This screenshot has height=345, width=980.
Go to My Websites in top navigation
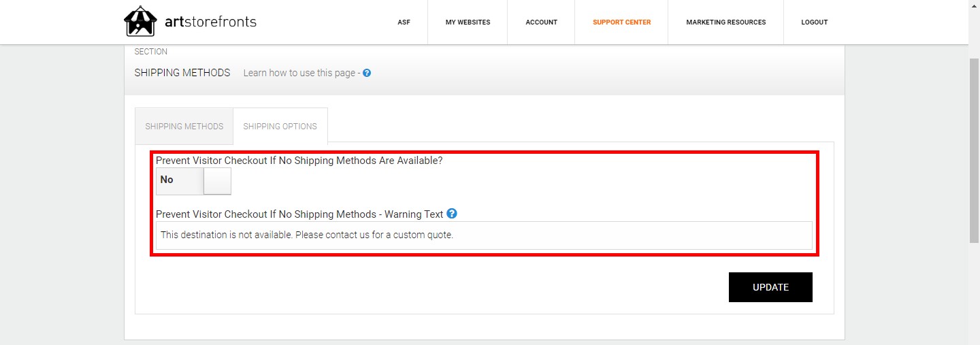[x=468, y=22]
